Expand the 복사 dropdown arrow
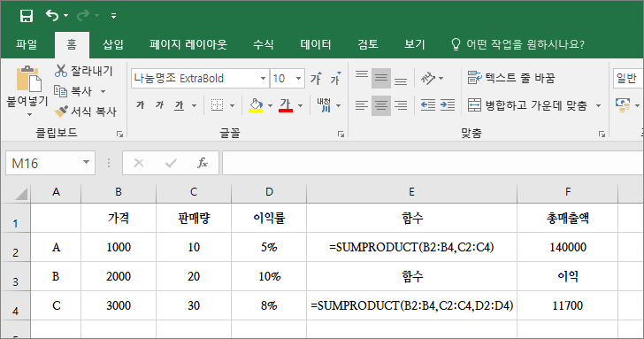644x339 pixels. (x=103, y=91)
